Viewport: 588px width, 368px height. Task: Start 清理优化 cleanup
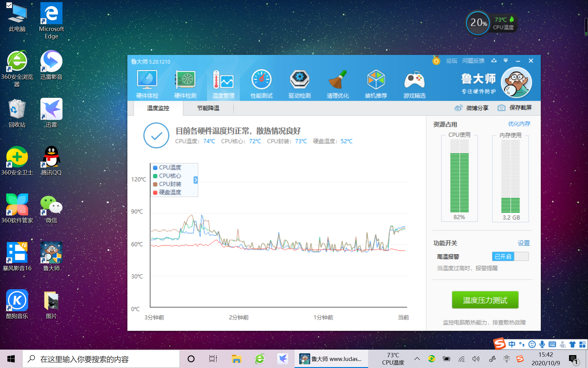[x=338, y=83]
